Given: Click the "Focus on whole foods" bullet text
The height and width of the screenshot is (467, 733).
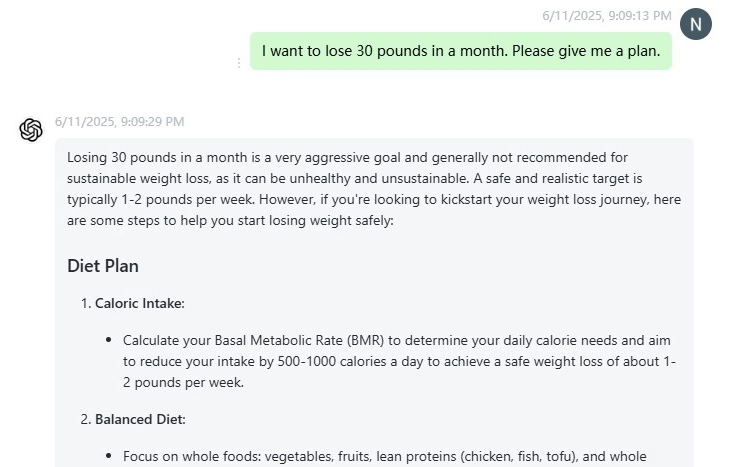Looking at the screenshot, I should [189, 456].
